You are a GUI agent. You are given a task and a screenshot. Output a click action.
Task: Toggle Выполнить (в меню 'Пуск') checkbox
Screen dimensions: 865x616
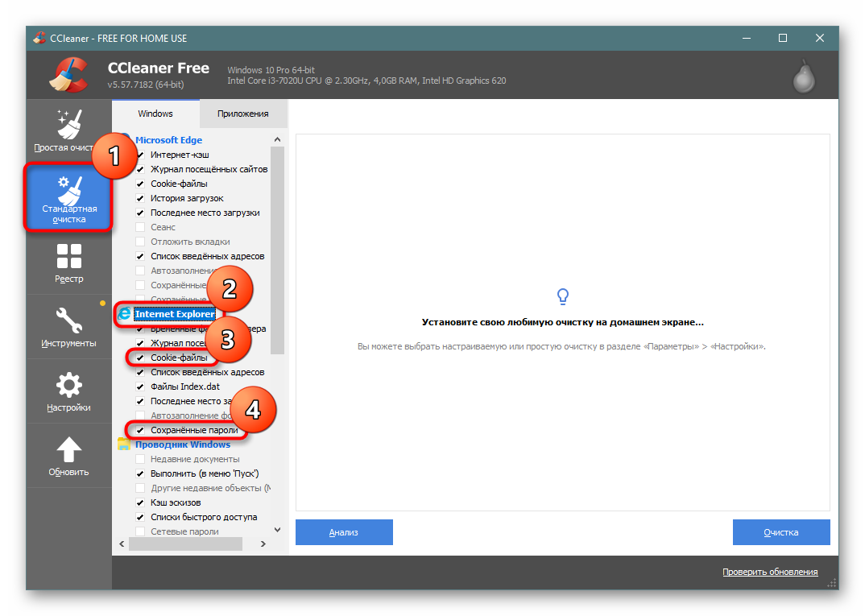pyautogui.click(x=140, y=473)
